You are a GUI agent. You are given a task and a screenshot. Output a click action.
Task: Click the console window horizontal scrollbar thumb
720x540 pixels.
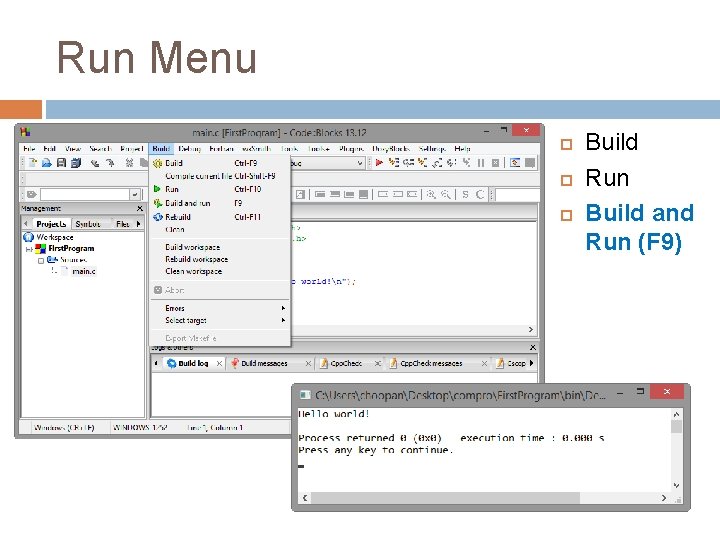point(445,498)
